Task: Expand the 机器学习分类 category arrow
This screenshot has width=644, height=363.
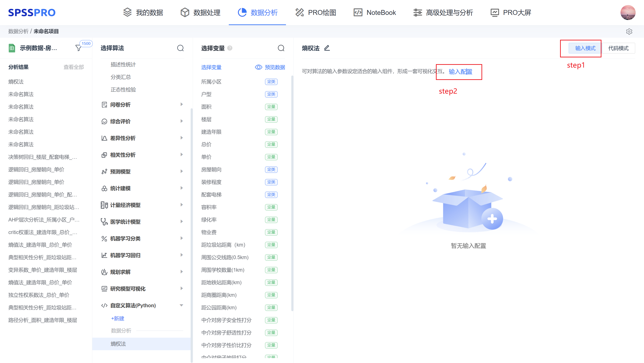Action: (x=182, y=238)
